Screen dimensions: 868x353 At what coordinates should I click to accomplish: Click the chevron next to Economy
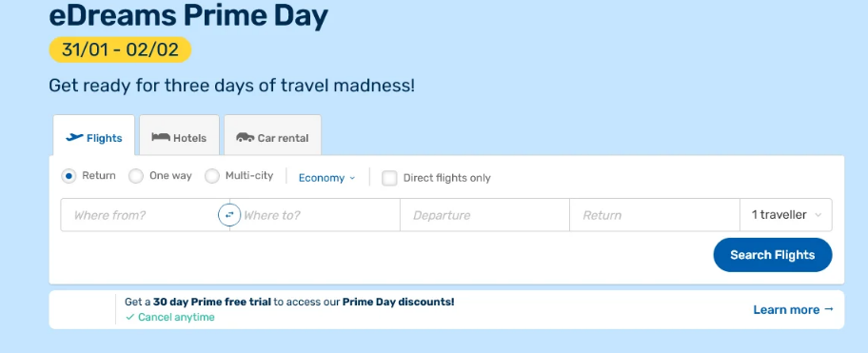click(352, 178)
